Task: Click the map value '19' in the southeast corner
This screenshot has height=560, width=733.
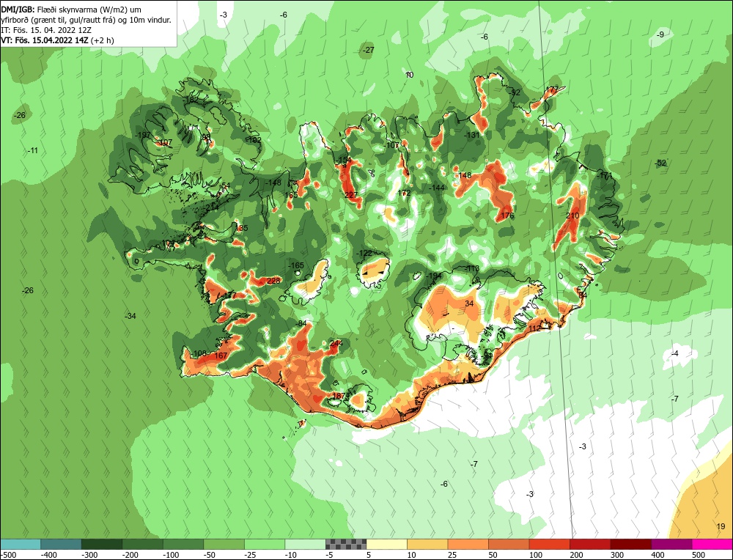Action: click(x=721, y=526)
